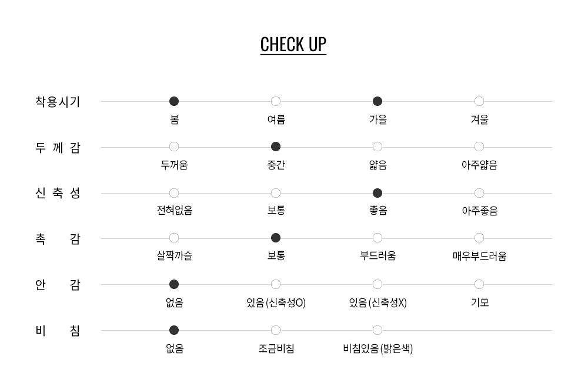Select the 여름 radio dot
Image resolution: width=588 pixels, height=389 pixels.
[x=276, y=101]
